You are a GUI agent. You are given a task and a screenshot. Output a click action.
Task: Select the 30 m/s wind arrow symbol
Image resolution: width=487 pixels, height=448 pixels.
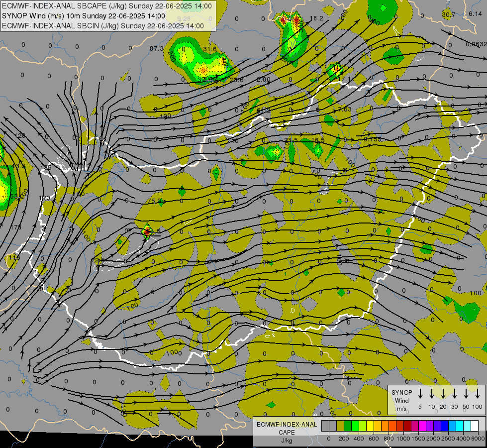click(454, 393)
